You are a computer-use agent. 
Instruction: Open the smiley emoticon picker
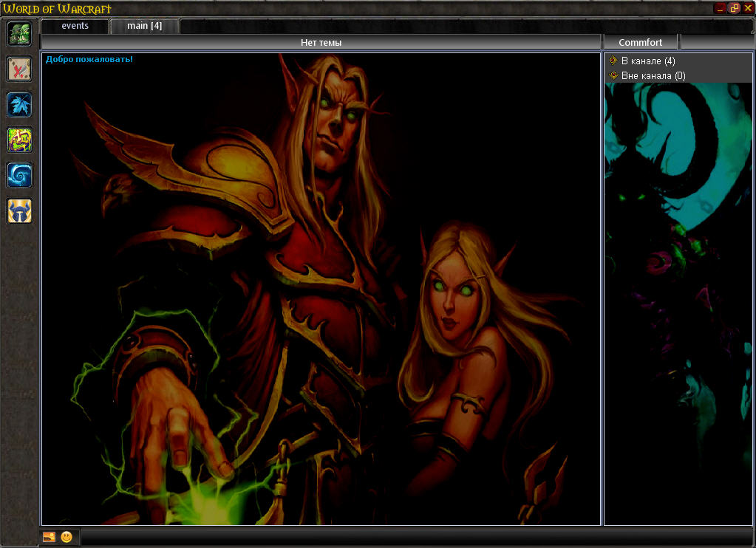tap(67, 537)
